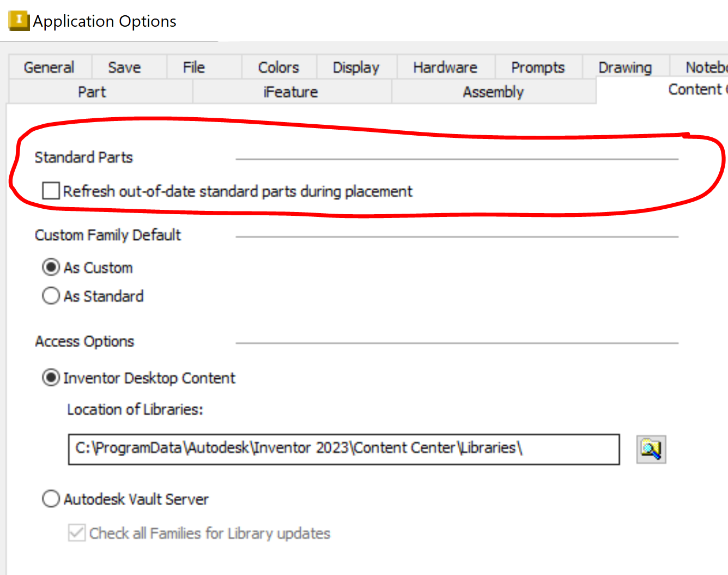This screenshot has width=728, height=575.
Task: Select the As Standard option
Action: tap(50, 295)
